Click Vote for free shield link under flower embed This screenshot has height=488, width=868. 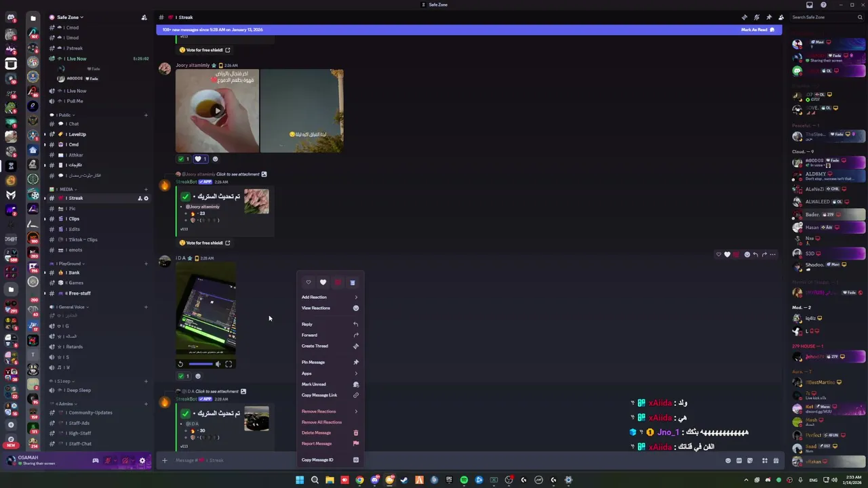[204, 243]
